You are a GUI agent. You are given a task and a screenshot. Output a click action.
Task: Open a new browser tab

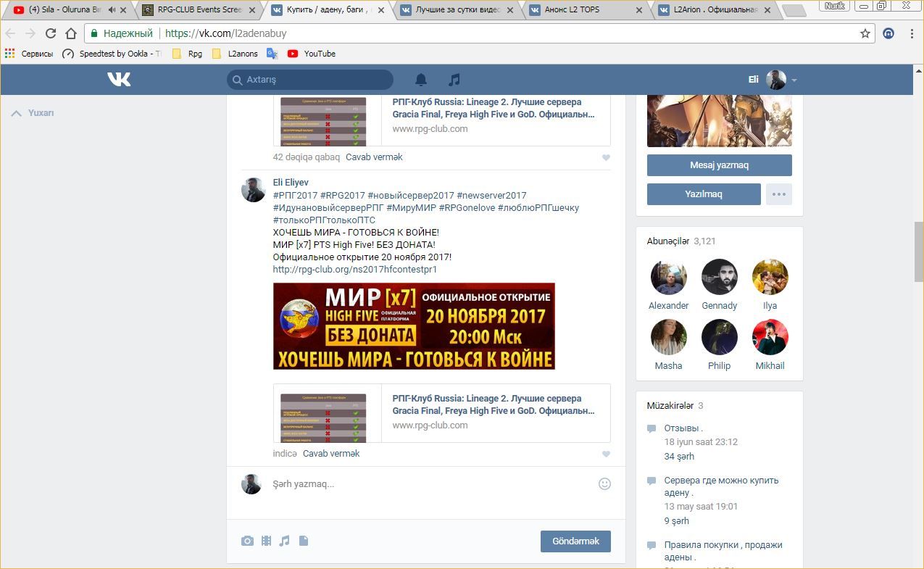point(794,10)
